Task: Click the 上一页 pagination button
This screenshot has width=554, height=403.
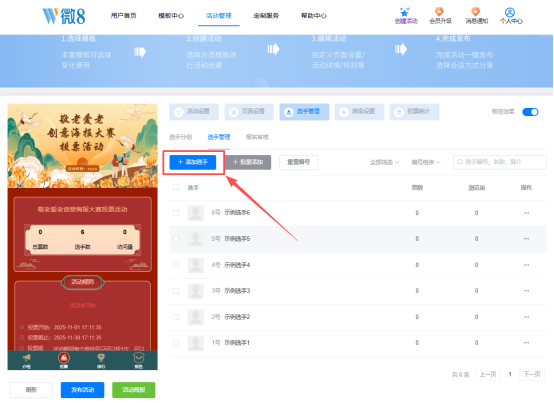Action: tap(488, 374)
